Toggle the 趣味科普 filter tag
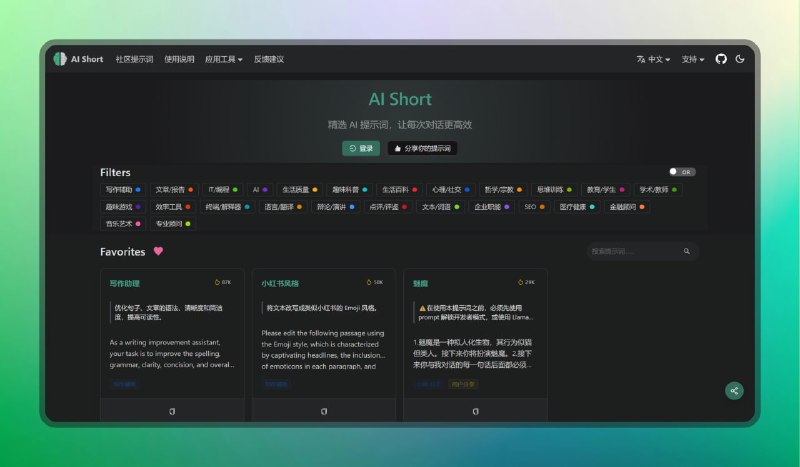 [x=349, y=190]
